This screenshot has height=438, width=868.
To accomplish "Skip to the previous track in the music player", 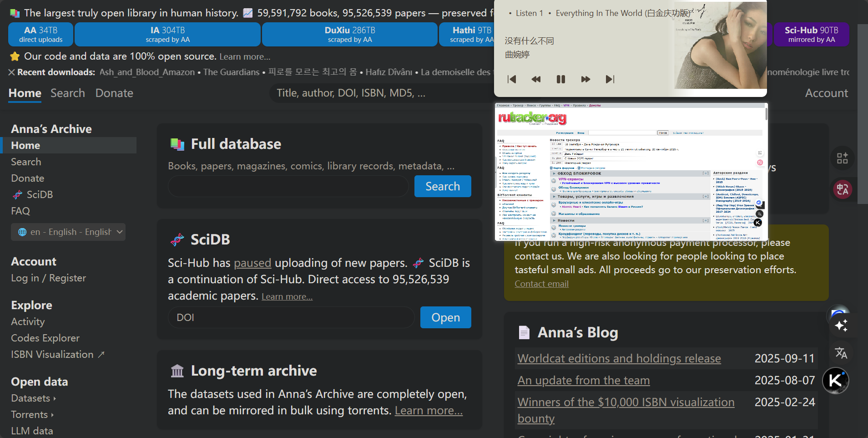I will (x=512, y=79).
